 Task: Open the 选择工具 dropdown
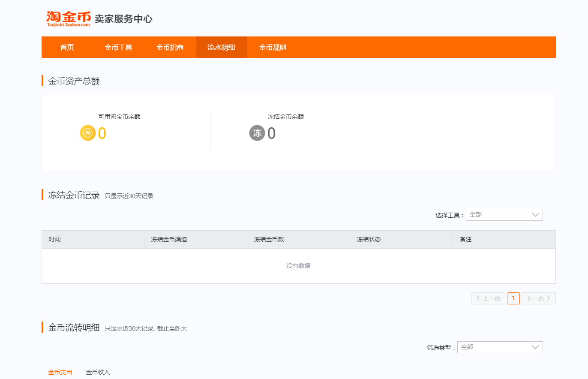504,215
